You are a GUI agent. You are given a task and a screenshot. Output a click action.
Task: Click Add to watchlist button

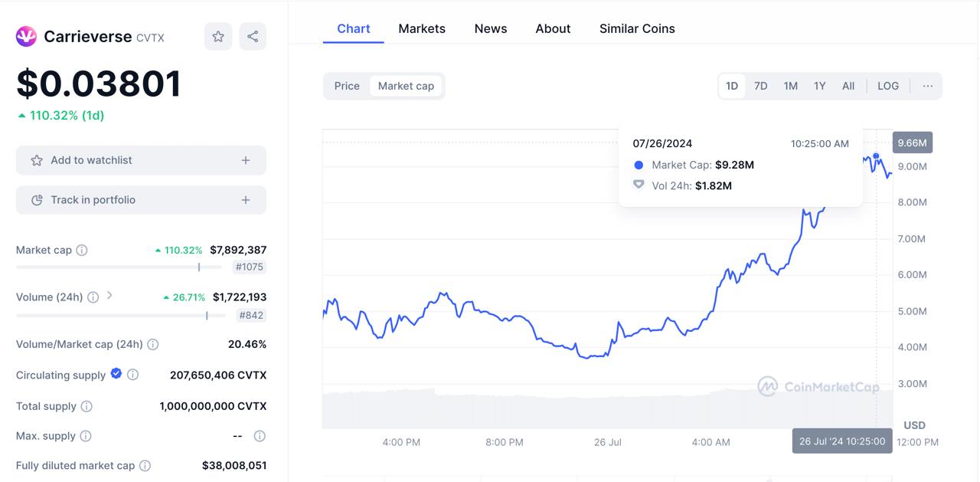(x=141, y=160)
